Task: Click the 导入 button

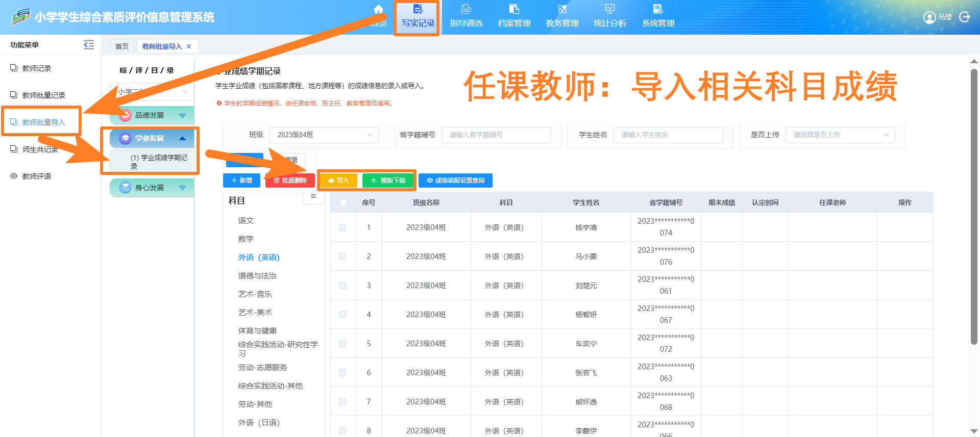Action: coord(338,181)
